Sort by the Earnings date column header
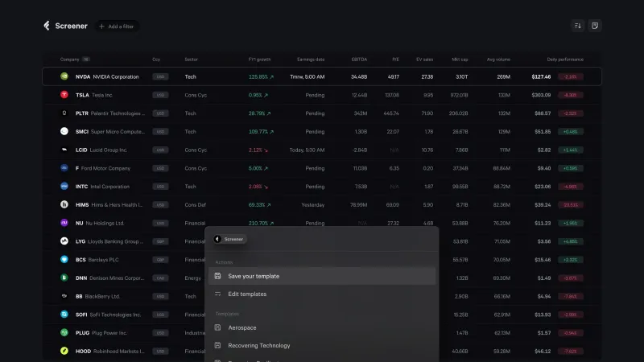644x362 pixels. (x=311, y=60)
